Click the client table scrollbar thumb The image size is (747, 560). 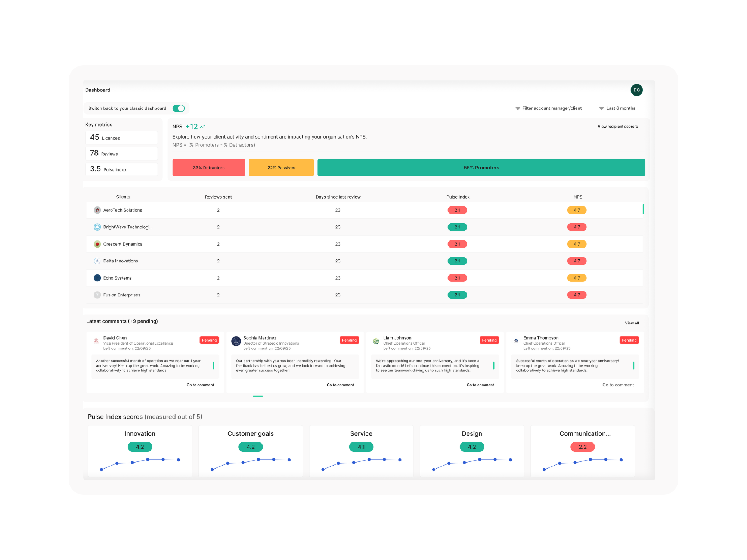(x=643, y=209)
